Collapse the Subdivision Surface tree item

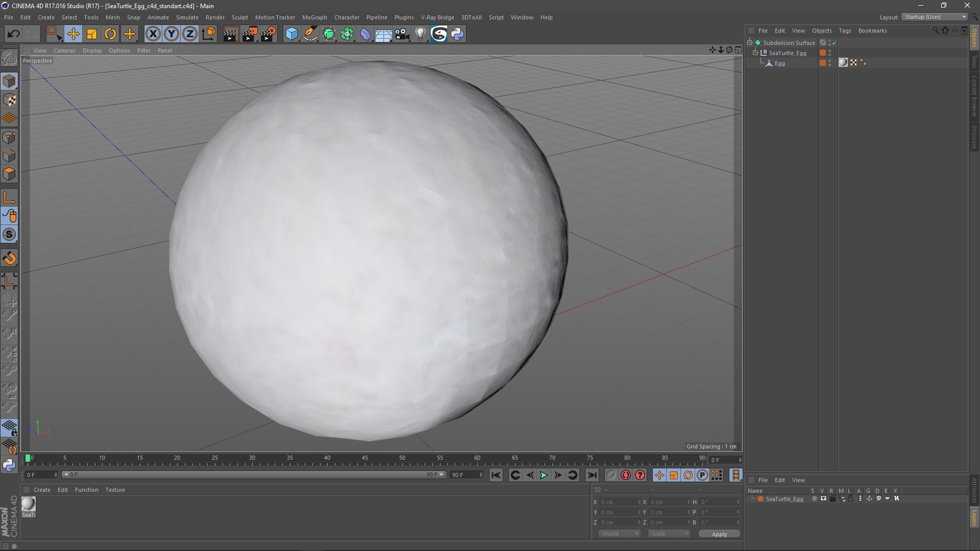[750, 43]
